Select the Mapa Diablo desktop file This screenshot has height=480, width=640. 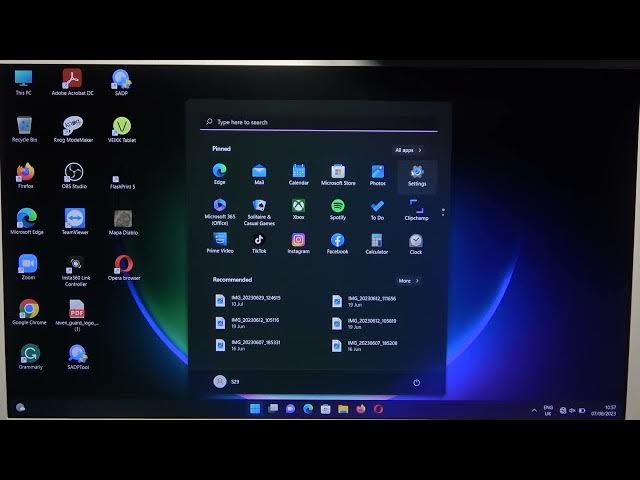[123, 222]
